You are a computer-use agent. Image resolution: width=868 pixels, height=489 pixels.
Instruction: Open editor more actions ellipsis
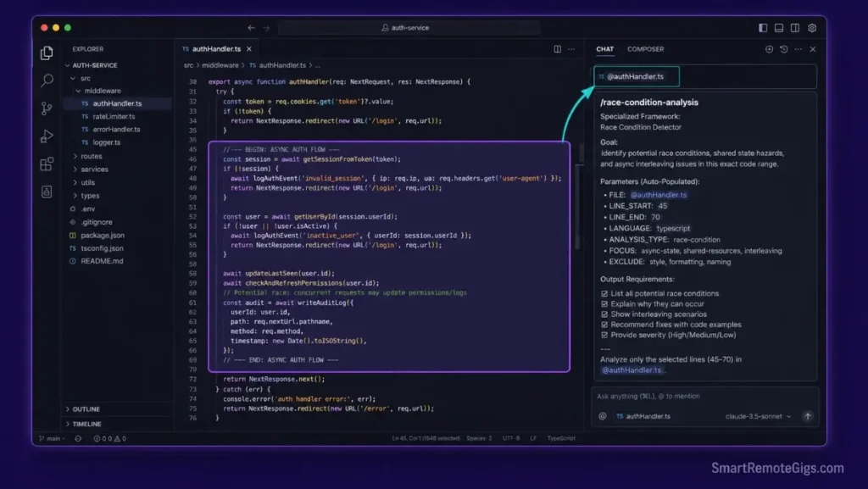(571, 49)
